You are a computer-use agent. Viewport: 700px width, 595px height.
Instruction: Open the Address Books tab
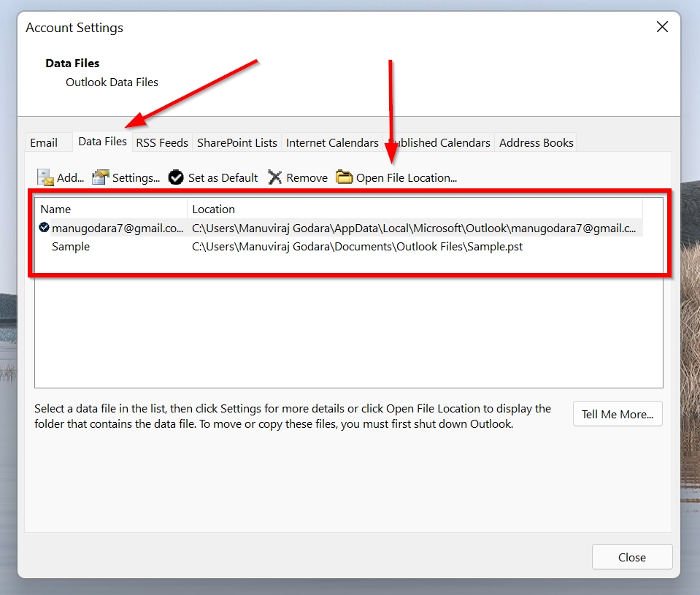point(536,142)
